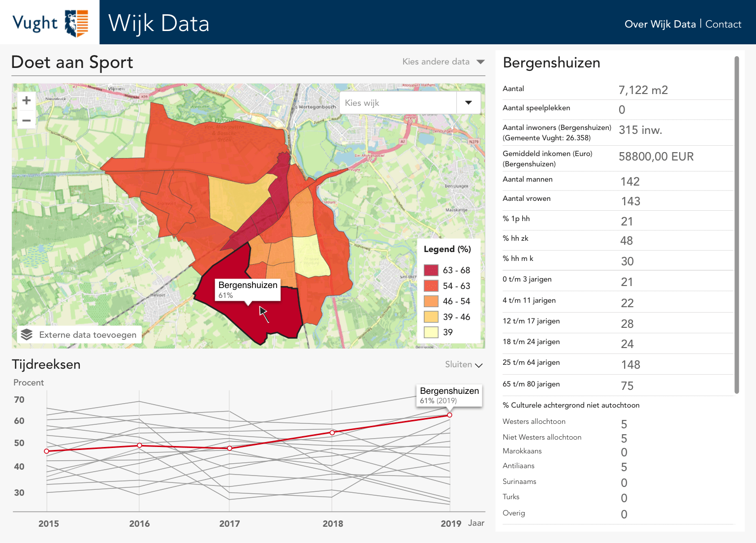Image resolution: width=756 pixels, height=543 pixels.
Task: Click the 'Legend (%)' heading
Action: click(x=447, y=249)
